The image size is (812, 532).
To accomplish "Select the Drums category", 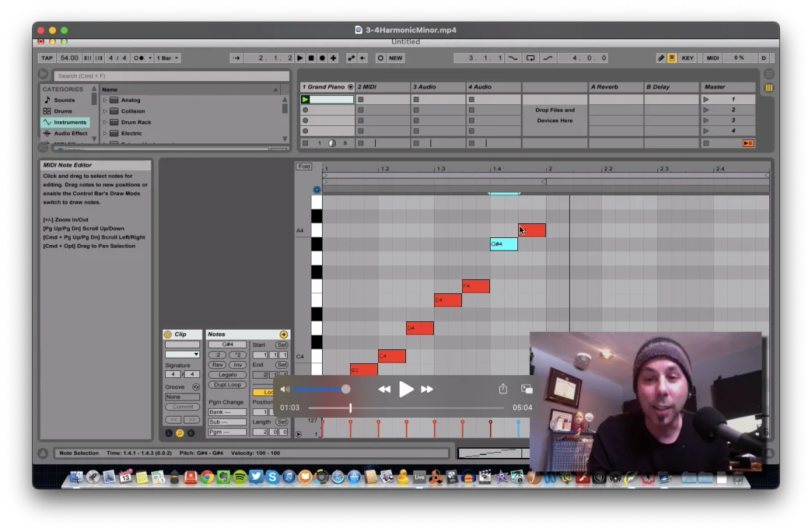I will tap(64, 111).
